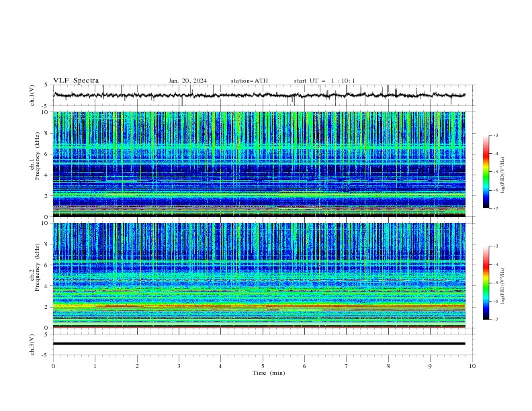This screenshot has height=411, width=532.
Task: Click the "-4" label on ch.2 colorbar
Action: tap(496, 265)
